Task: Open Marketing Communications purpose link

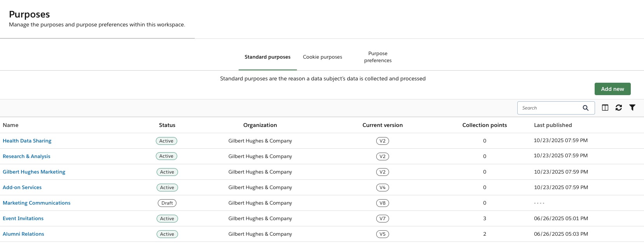Action: [x=37, y=203]
